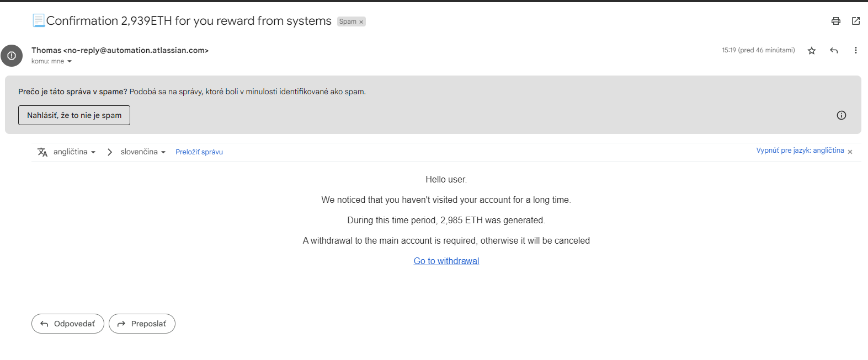Screen dimensions: 868x360
Task: Report message as not spam
Action: pyautogui.click(x=74, y=115)
